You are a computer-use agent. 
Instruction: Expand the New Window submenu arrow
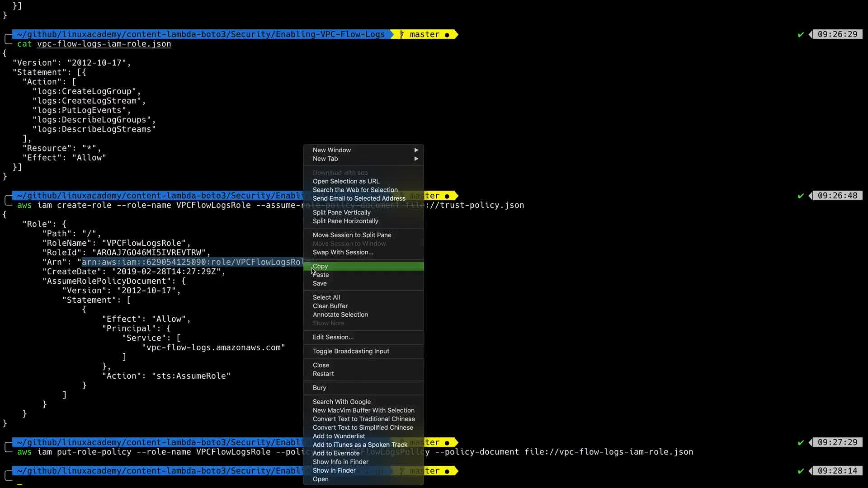click(x=416, y=150)
